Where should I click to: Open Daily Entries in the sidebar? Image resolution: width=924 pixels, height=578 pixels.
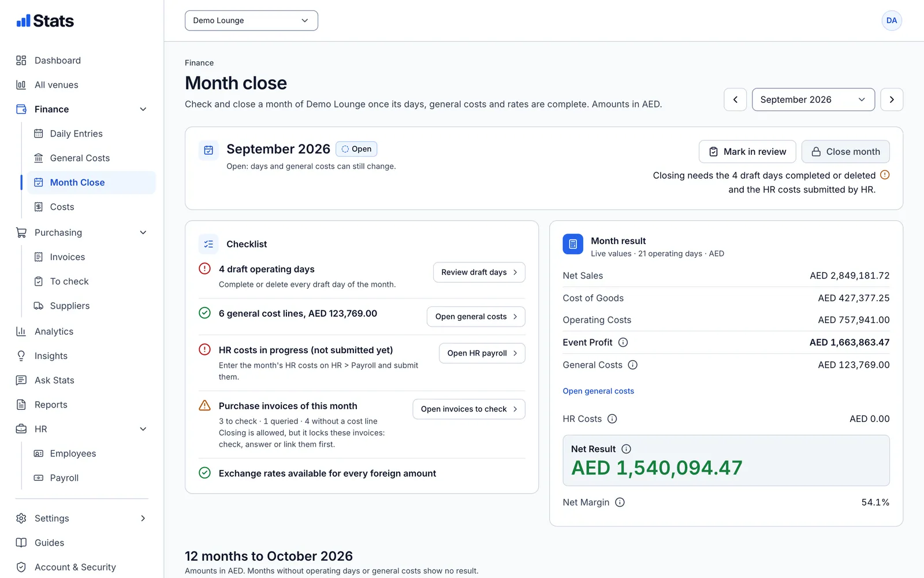[x=91, y=134]
